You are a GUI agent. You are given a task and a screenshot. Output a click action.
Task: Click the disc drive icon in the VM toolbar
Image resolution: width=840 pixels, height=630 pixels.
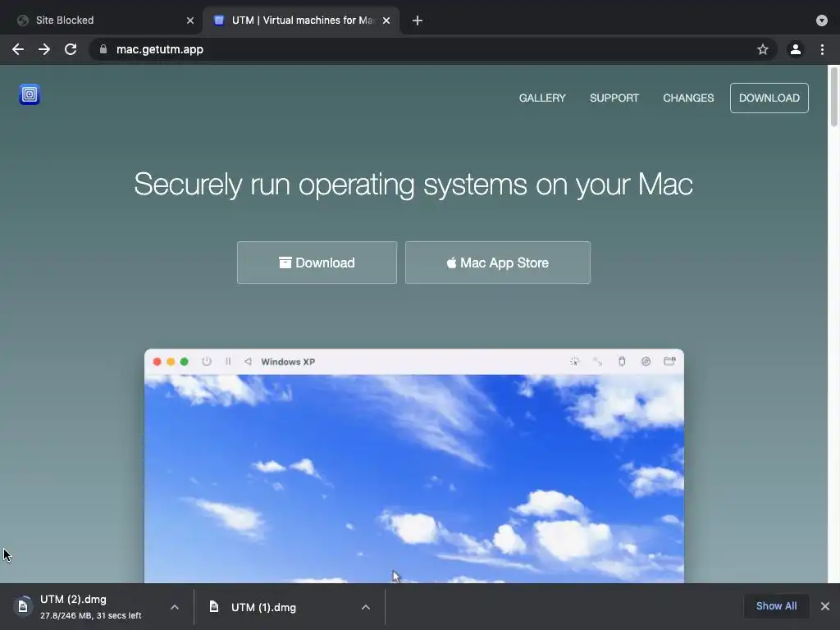[646, 362]
